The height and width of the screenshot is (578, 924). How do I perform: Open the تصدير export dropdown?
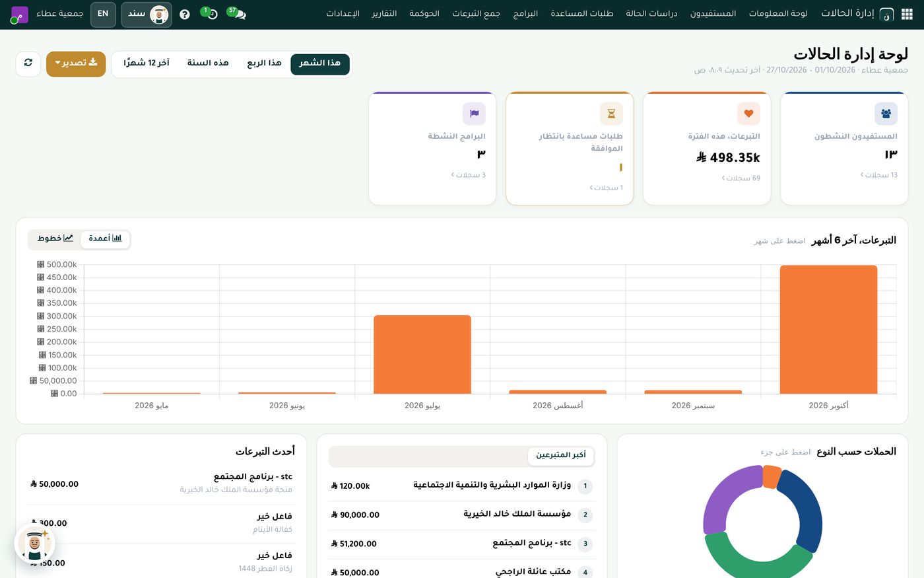[76, 63]
